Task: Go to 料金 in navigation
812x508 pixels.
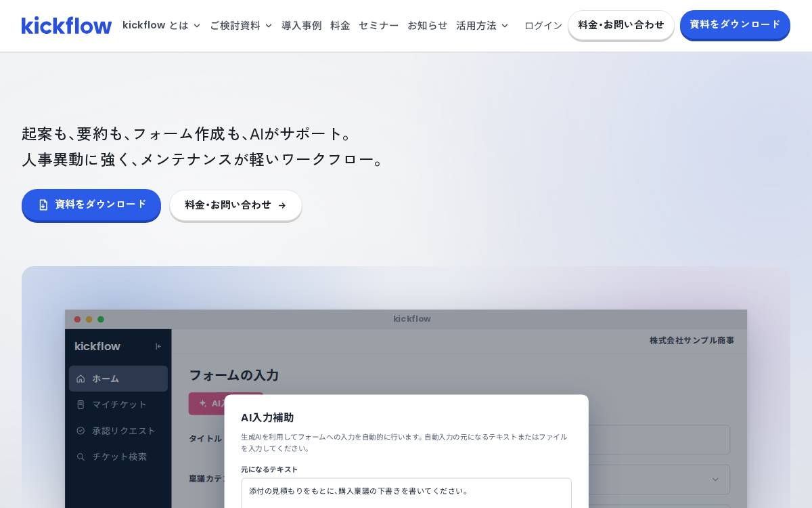Action: 340,26
